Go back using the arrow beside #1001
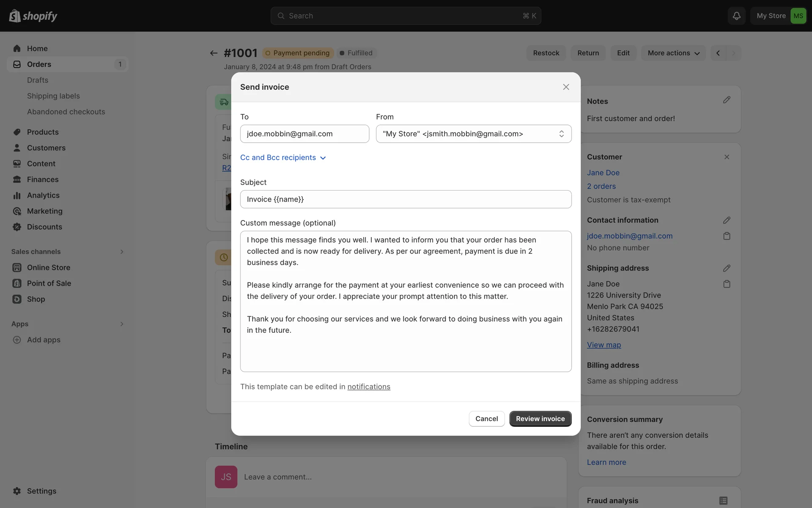Viewport: 812px width, 508px height. (214, 53)
